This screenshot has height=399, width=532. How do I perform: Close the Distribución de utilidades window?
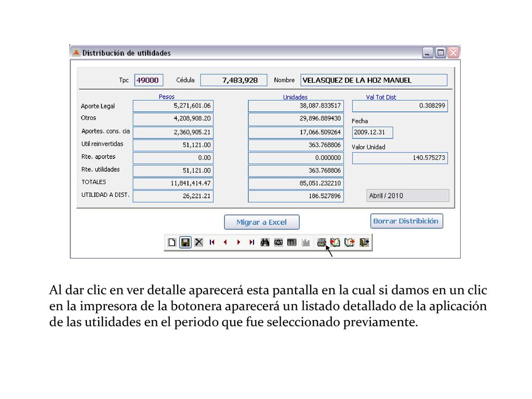[x=453, y=52]
